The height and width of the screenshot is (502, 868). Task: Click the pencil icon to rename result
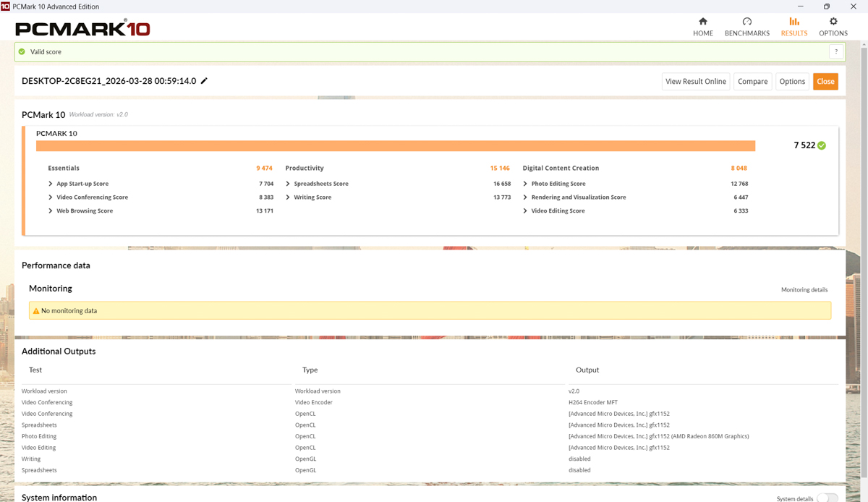tap(204, 81)
